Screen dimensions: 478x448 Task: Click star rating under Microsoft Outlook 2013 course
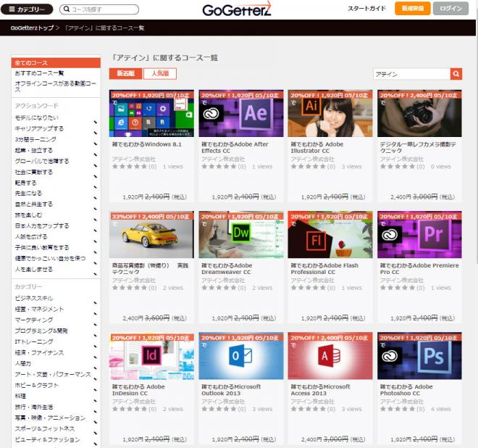coord(219,409)
